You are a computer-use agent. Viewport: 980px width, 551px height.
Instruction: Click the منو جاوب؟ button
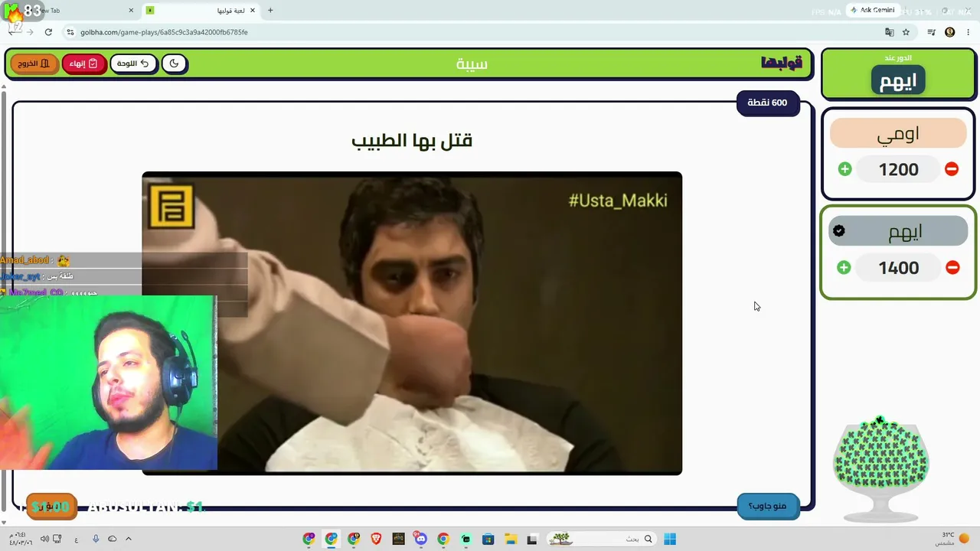pos(768,506)
